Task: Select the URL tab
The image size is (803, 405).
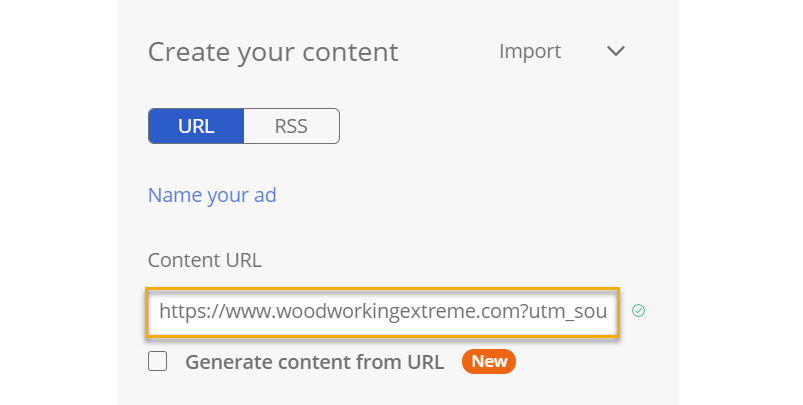Action: pyautogui.click(x=196, y=126)
